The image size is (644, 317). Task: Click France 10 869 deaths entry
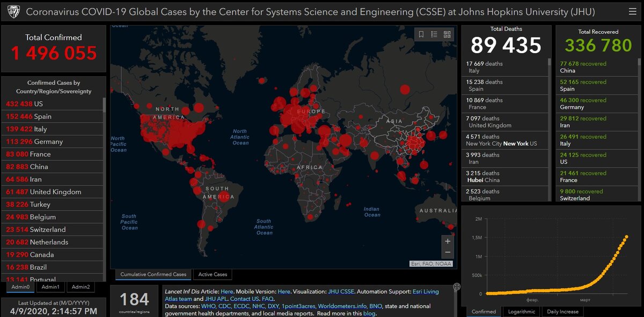[x=504, y=104]
